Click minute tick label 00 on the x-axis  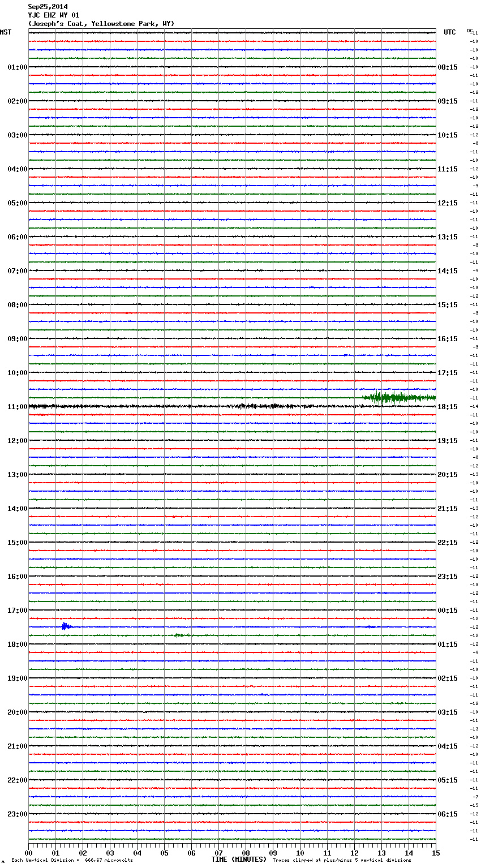tap(29, 853)
